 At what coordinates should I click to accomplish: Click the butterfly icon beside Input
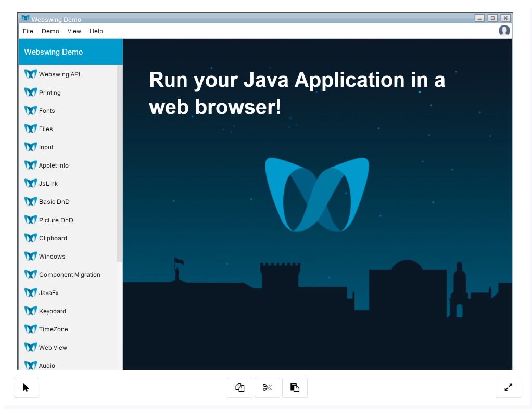coord(31,147)
